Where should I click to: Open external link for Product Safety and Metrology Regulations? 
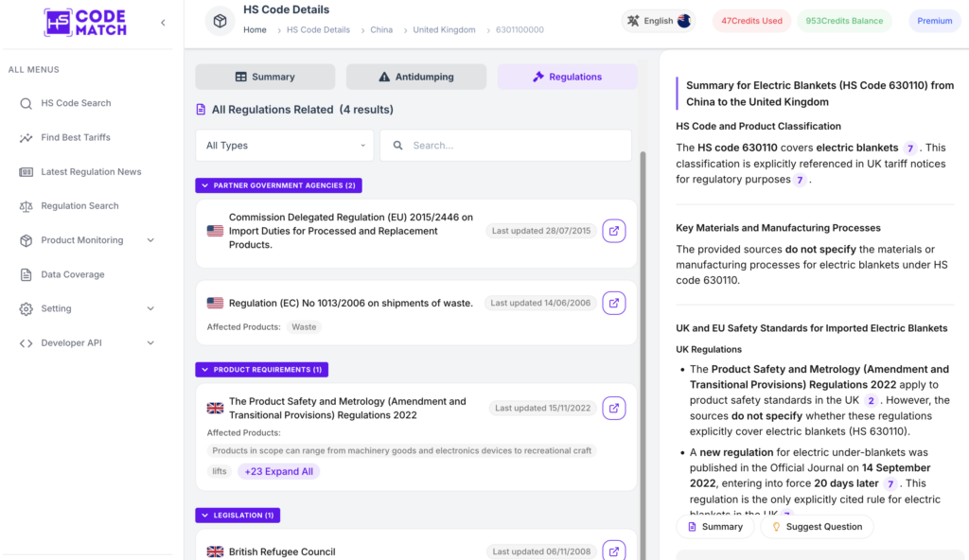point(613,408)
